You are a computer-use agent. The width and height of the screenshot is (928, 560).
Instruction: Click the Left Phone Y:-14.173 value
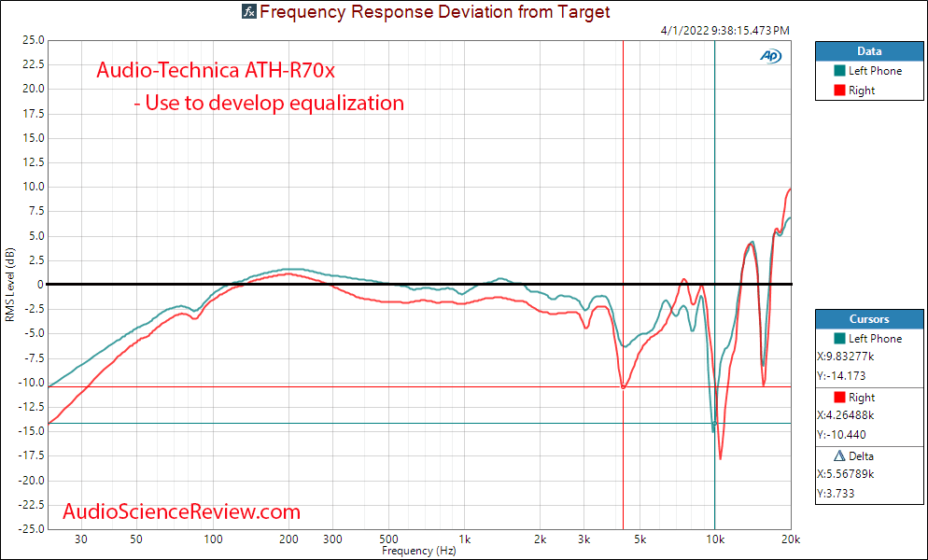pyautogui.click(x=841, y=376)
